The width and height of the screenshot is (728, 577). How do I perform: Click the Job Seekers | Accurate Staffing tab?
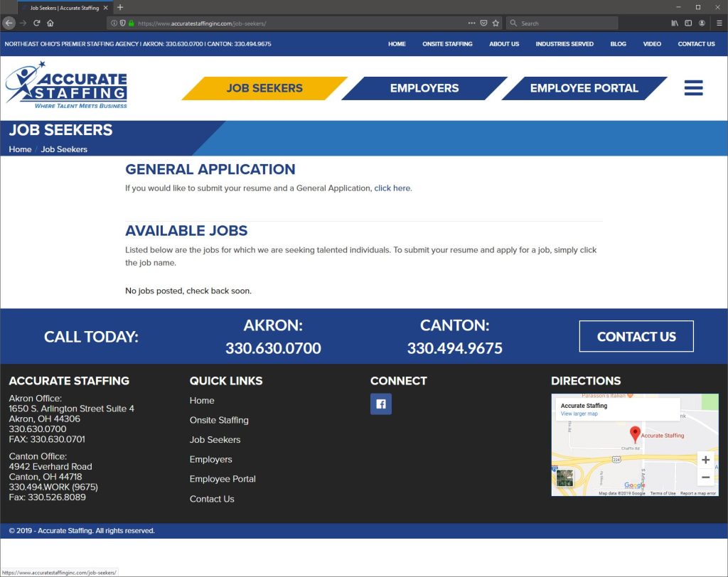point(65,8)
